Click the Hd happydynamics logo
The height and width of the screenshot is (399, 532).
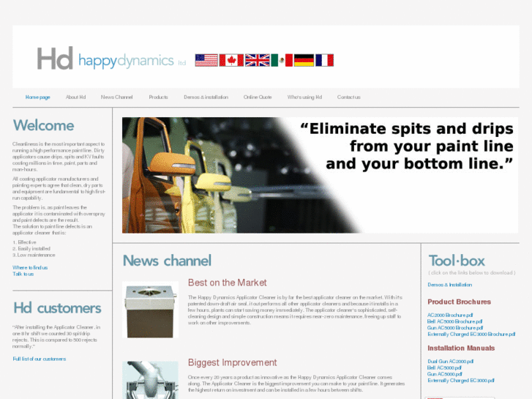pos(112,59)
